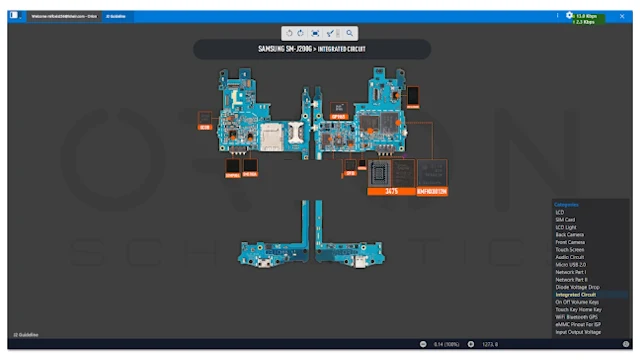Click the SP9865 chip image thumbnail
This screenshot has height=360, width=640.
tap(339, 108)
